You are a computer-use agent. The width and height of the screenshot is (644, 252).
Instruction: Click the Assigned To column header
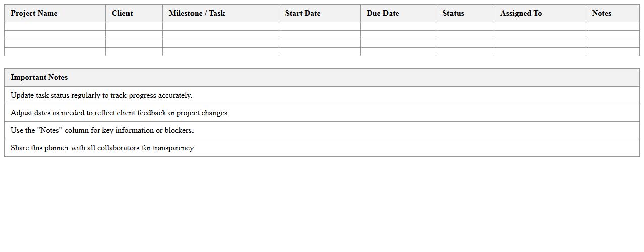click(x=521, y=13)
